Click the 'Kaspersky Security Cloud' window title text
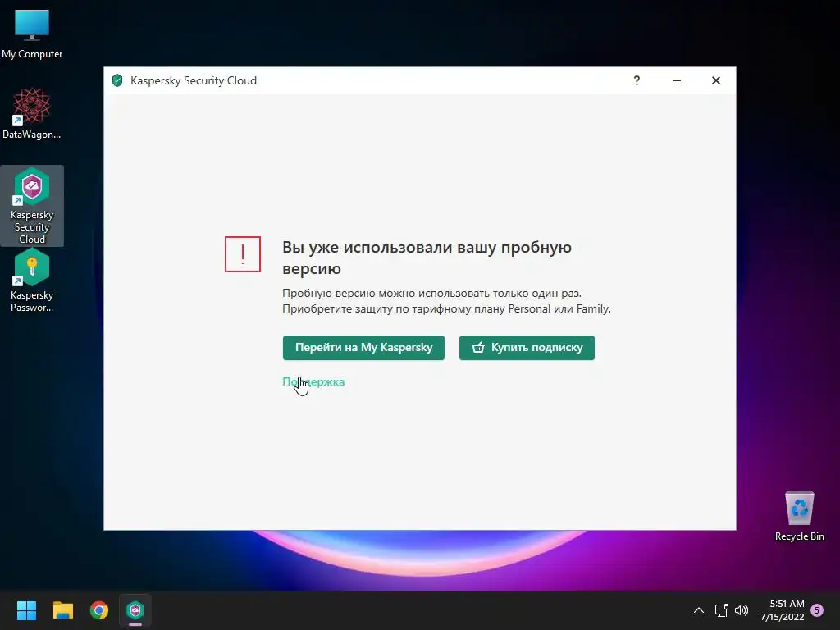 pos(194,80)
